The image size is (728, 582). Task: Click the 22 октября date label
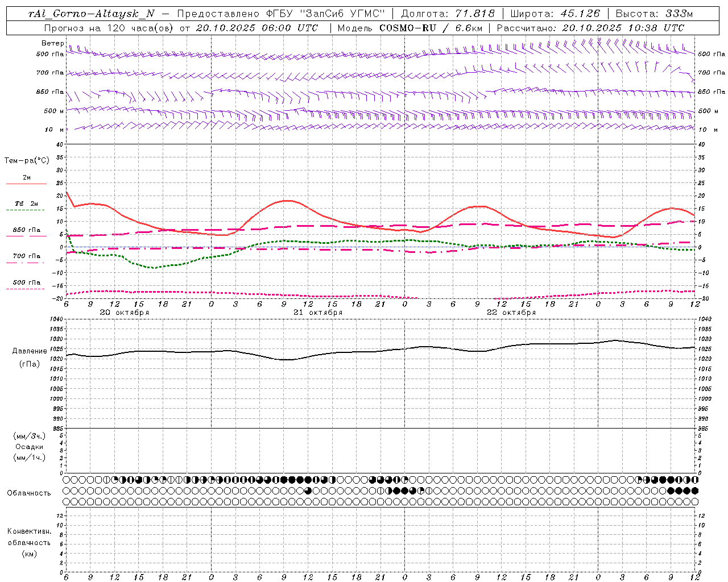pyautogui.click(x=511, y=313)
